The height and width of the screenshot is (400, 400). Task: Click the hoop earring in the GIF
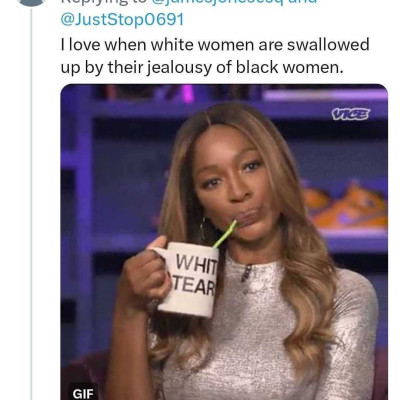click(202, 227)
